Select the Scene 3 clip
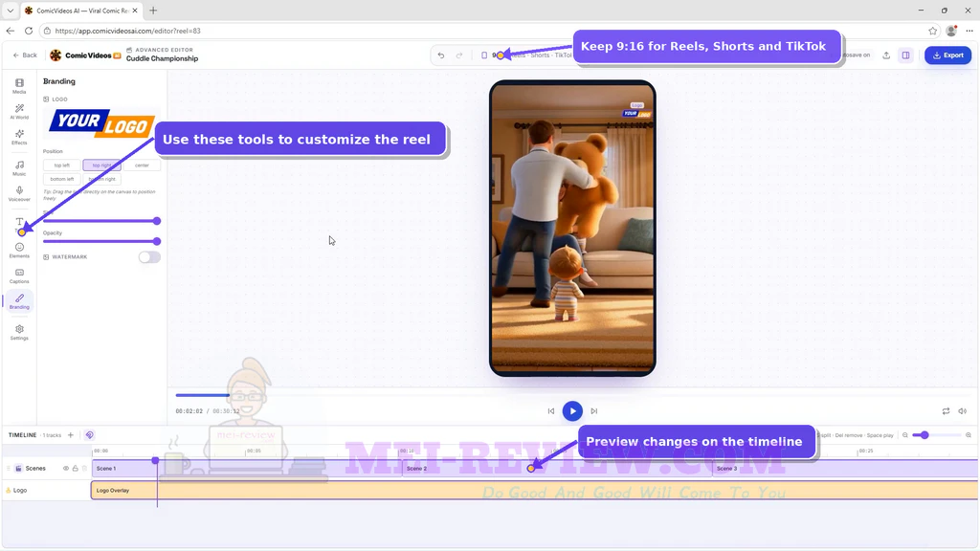Screen dimensions: 980x551 (846, 468)
